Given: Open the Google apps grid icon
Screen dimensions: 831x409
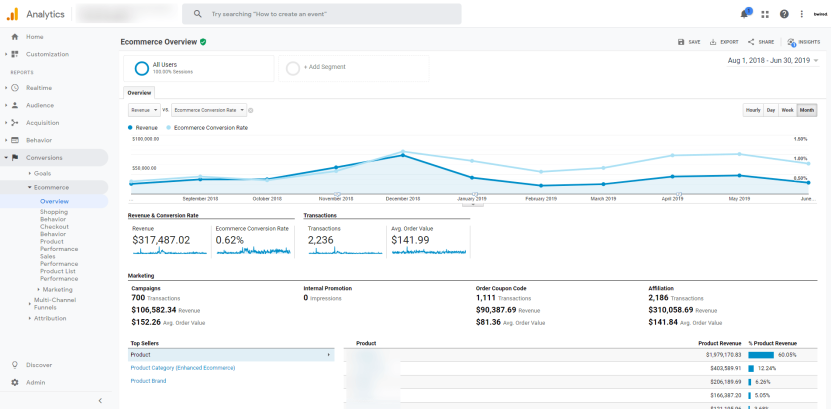Looking at the screenshot, I should click(765, 14).
